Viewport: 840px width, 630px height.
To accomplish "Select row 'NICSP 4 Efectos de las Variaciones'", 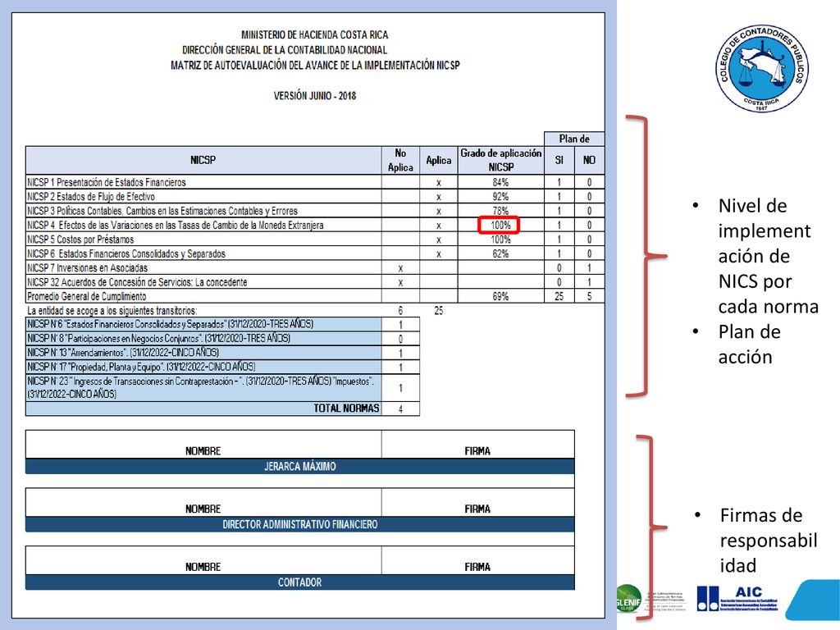I will (315, 225).
